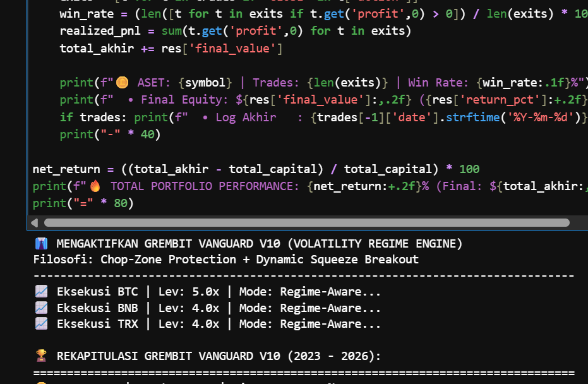Screen dimensions: 588x384
Task: Click the left arrow of the horizontal scrollbar
Action: (x=35, y=222)
